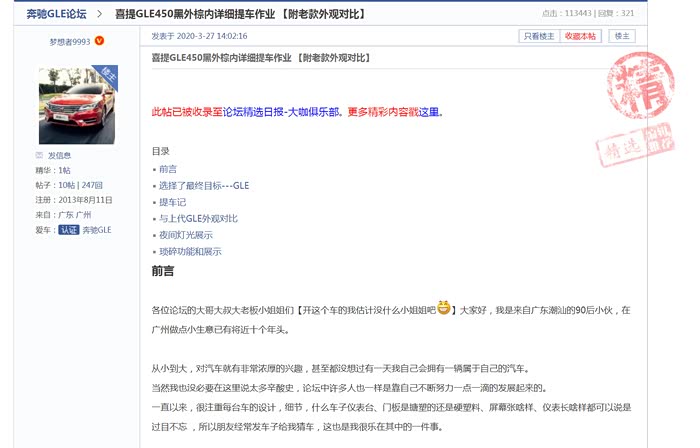Click the blue 认证 badge

tap(68, 229)
